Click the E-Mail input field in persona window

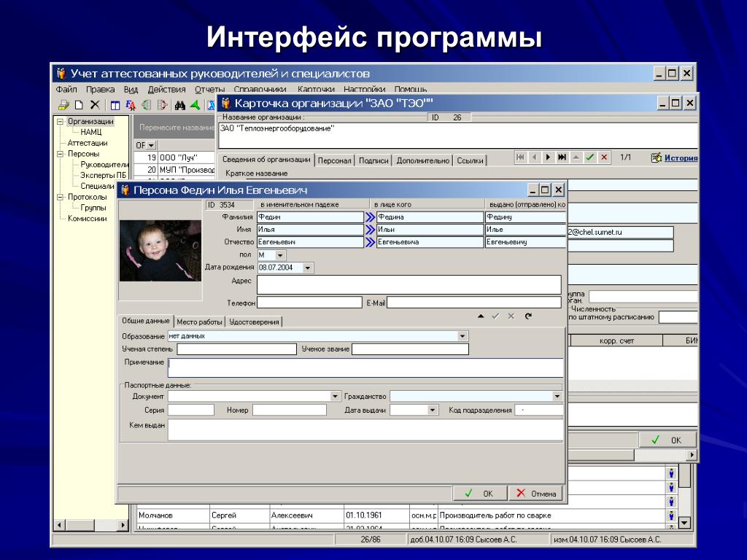474,303
